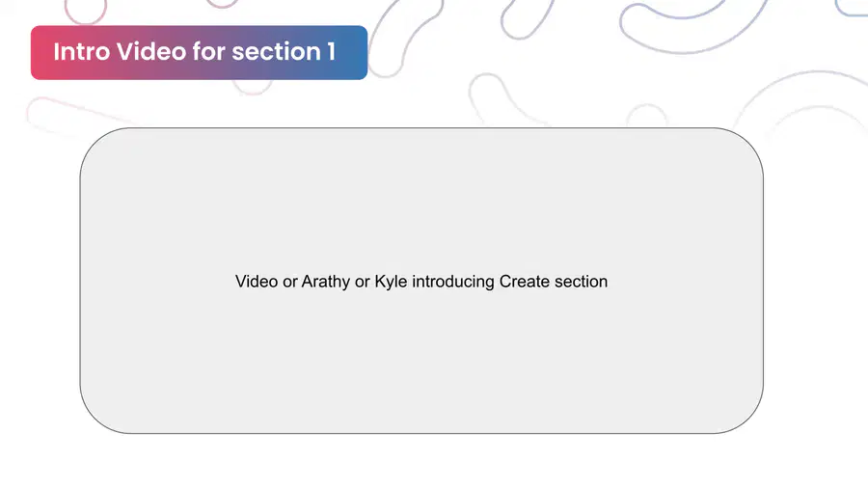Click the word "section" in the title banner
The height and width of the screenshot is (488, 868).
tap(276, 51)
